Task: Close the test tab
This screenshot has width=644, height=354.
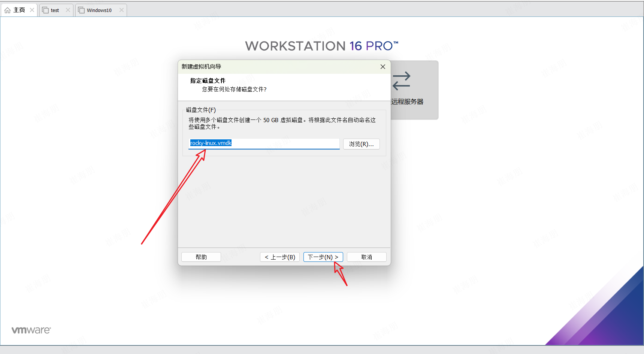Action: [x=68, y=10]
